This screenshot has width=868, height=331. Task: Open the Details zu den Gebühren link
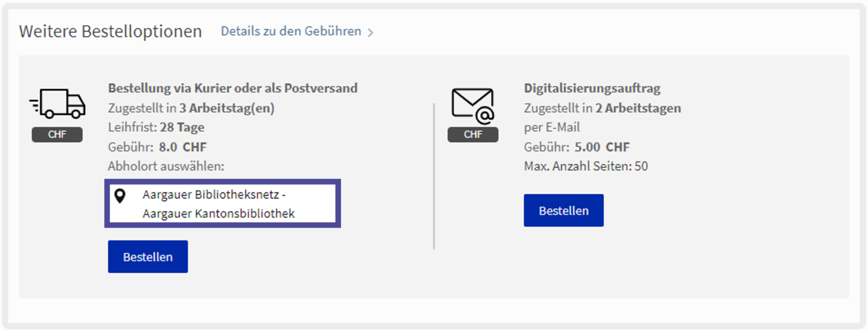click(291, 31)
